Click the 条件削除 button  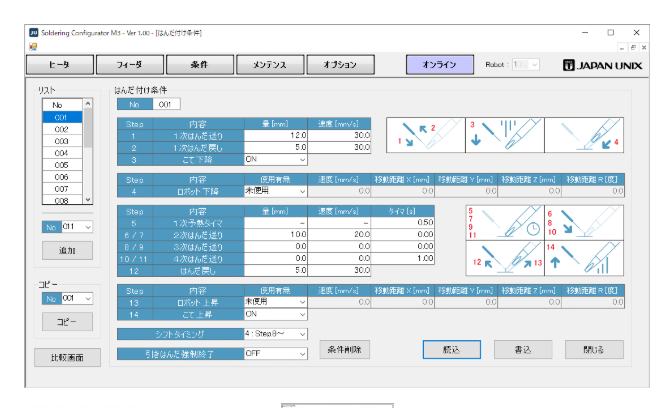[345, 350]
